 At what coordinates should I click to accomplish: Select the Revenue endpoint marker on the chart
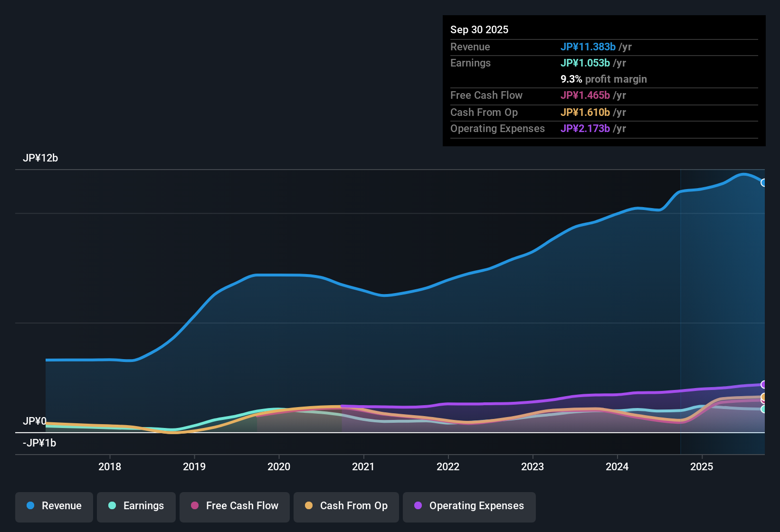pyautogui.click(x=764, y=183)
